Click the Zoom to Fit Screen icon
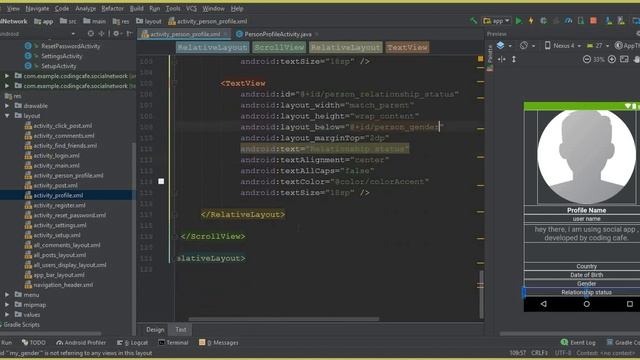 click(624, 59)
